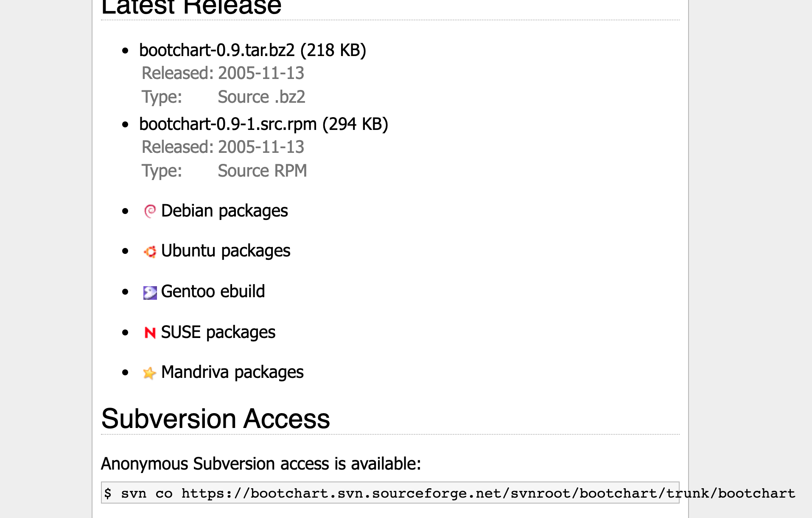Open the SUSE packages link
812x518 pixels.
coord(218,332)
